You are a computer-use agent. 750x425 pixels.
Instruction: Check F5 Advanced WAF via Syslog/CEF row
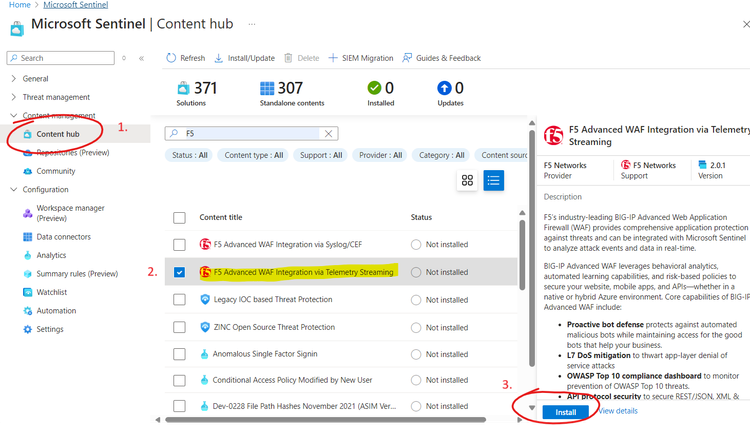179,244
